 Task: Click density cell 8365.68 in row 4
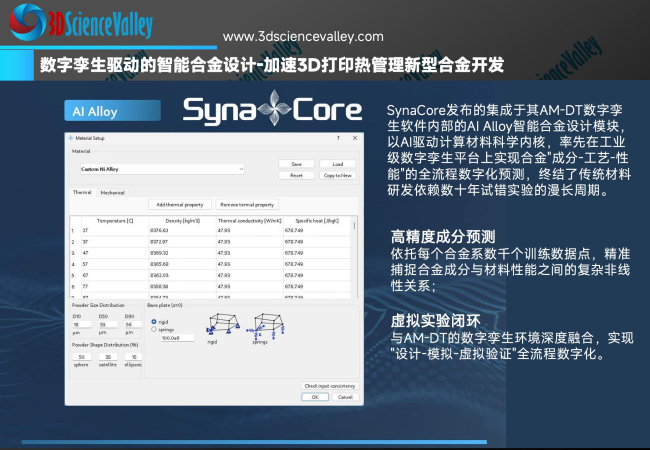click(x=182, y=264)
